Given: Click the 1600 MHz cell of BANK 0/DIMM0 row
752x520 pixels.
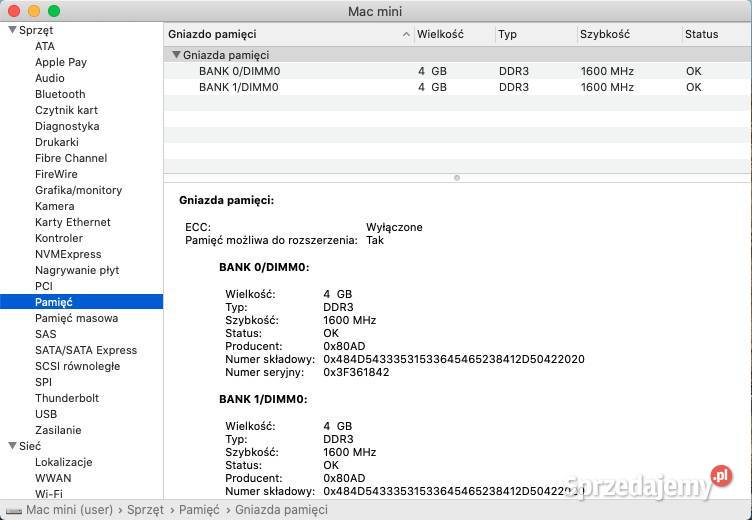Looking at the screenshot, I should coord(607,71).
